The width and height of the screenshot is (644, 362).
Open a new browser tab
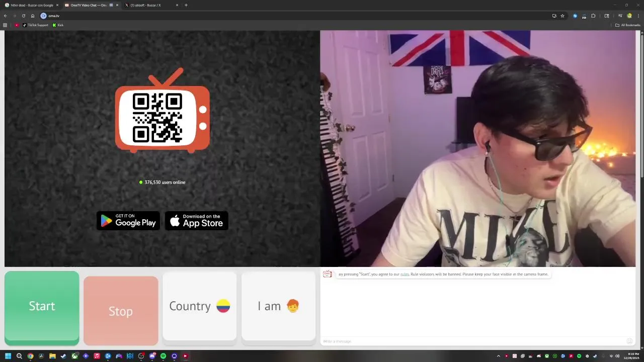click(186, 5)
